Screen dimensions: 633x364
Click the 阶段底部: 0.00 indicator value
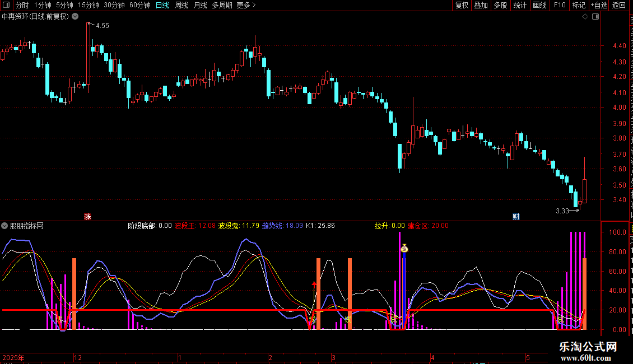tap(150, 226)
